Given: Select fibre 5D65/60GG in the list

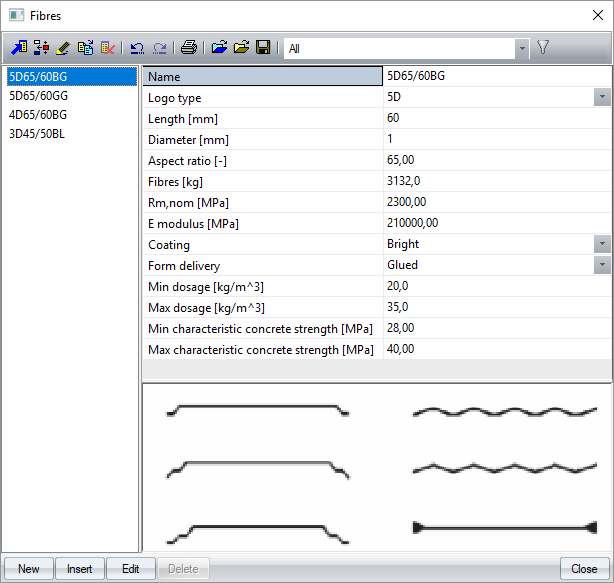Looking at the screenshot, I should [x=38, y=96].
